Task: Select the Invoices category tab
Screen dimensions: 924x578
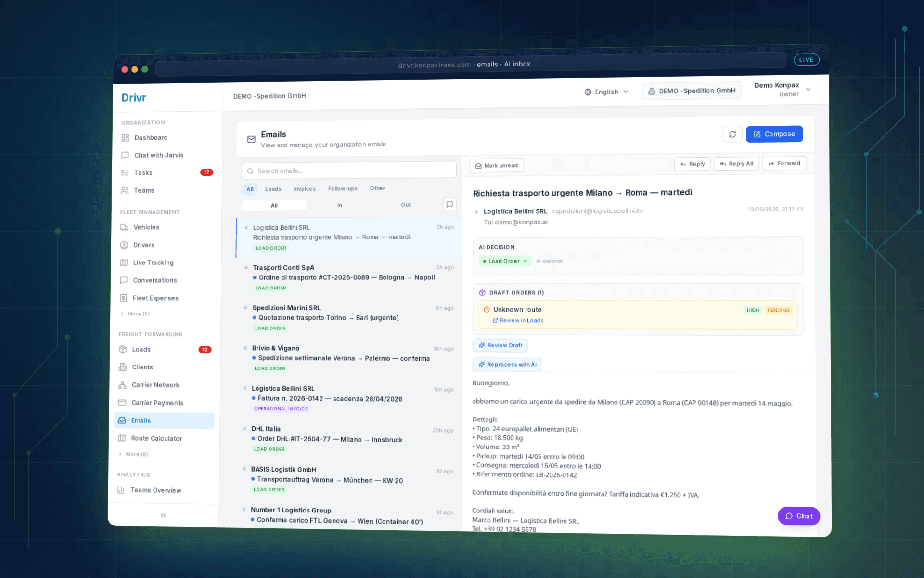Action: tap(305, 189)
